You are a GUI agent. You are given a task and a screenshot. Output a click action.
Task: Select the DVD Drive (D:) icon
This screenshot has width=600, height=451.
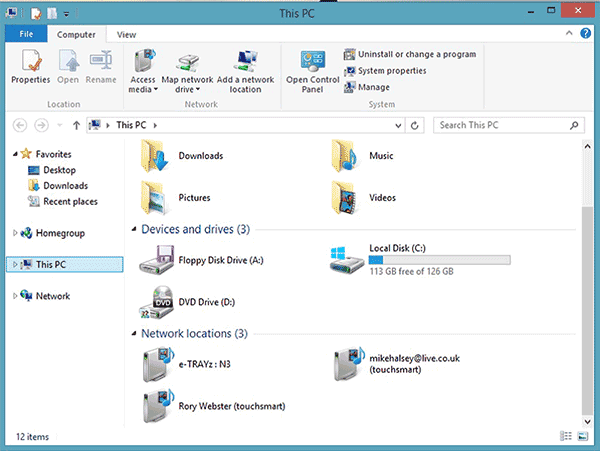tap(158, 299)
